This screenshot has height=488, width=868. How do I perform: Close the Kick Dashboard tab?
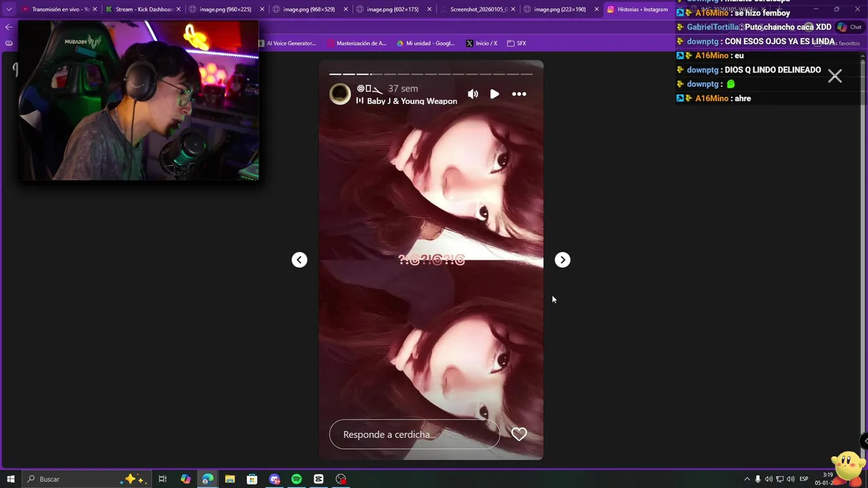click(x=178, y=9)
